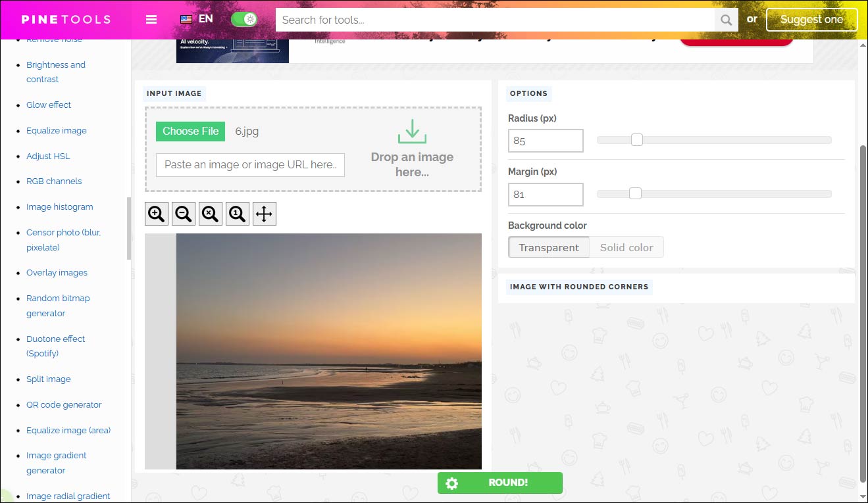Select the zoom out magnifier tool
This screenshot has height=503, width=868.
(x=183, y=213)
